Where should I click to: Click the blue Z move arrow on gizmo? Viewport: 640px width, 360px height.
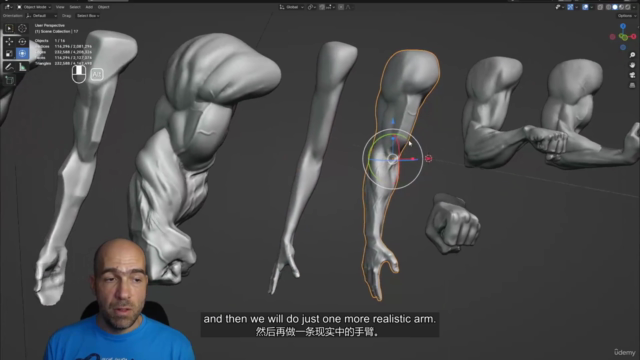[x=393, y=121]
